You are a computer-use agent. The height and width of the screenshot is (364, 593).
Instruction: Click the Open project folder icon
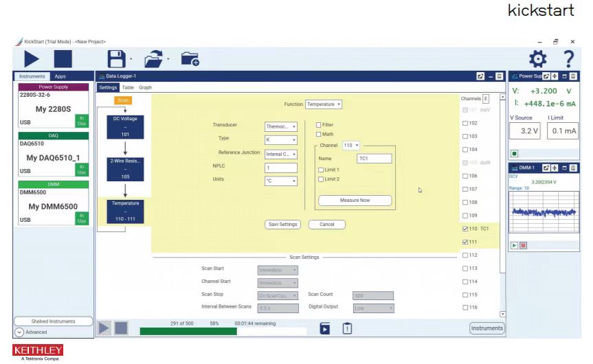[x=155, y=58]
